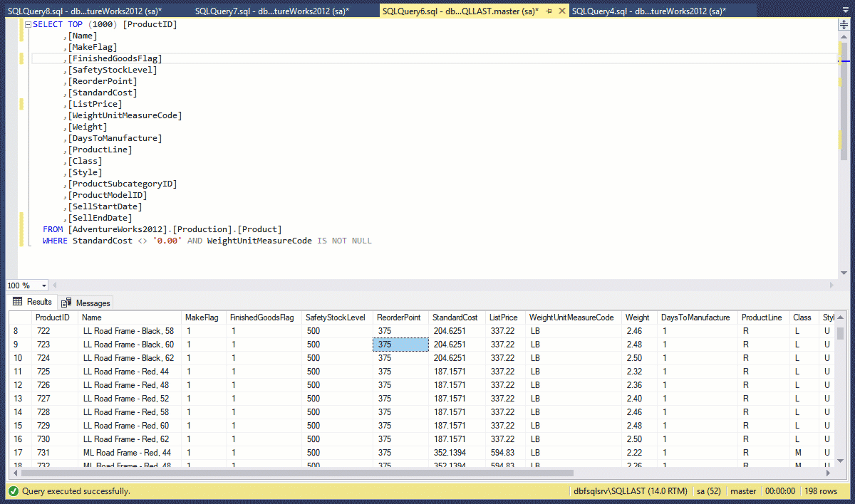Switch to the SQLQuery4.sql tab
This screenshot has width=855, height=504.
[x=648, y=11]
